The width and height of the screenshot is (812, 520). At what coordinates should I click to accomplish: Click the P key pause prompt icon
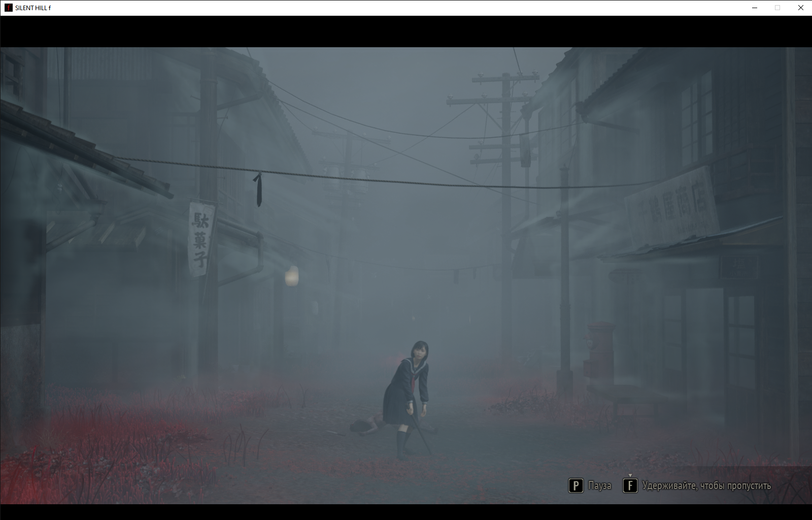coord(576,486)
